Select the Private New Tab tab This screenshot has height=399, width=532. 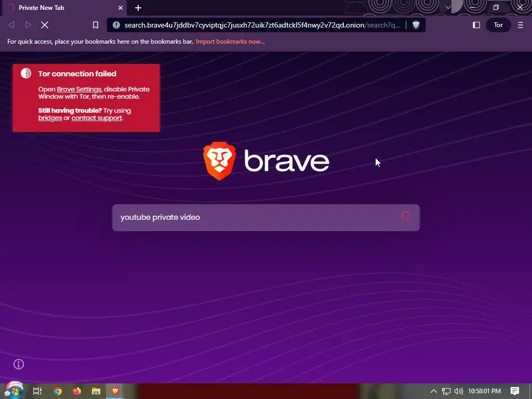tap(64, 7)
